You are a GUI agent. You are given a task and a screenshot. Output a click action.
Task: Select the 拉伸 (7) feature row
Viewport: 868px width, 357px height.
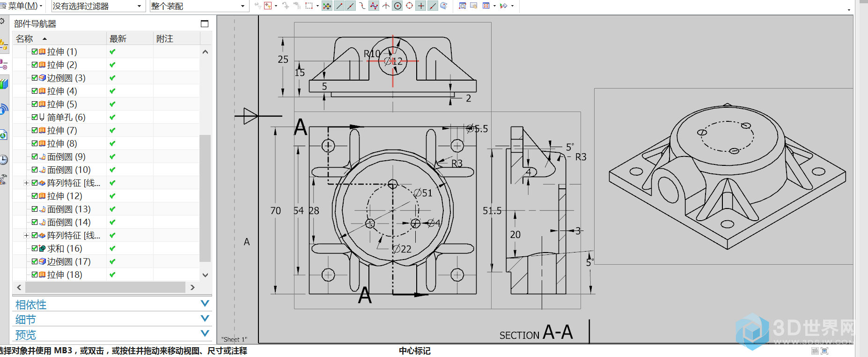107,130
